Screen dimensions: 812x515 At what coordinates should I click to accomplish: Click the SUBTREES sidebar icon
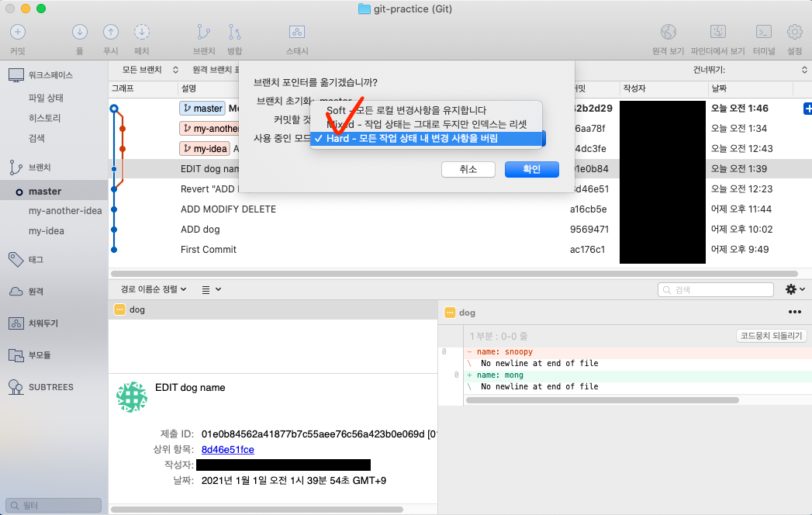(x=16, y=387)
